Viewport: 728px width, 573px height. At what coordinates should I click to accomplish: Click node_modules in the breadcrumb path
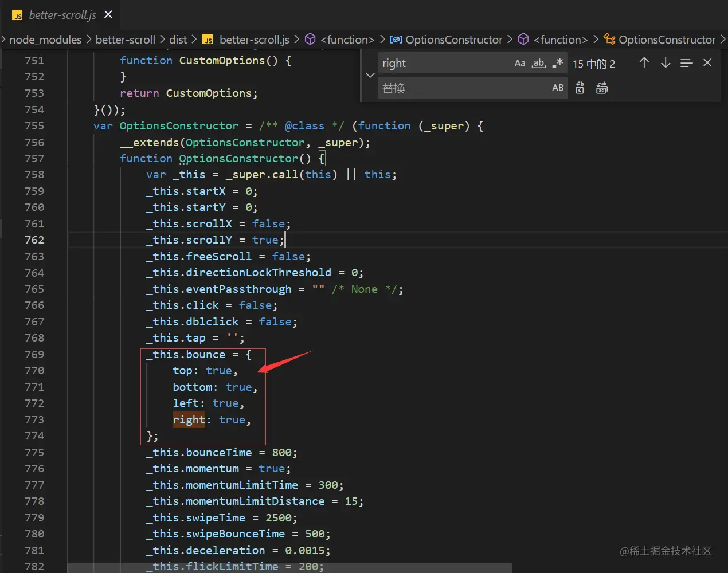[x=45, y=40]
